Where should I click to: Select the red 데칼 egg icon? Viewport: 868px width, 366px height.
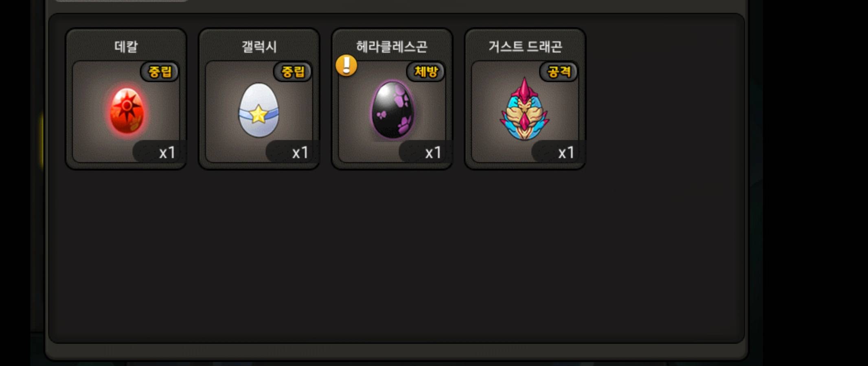pyautogui.click(x=127, y=111)
